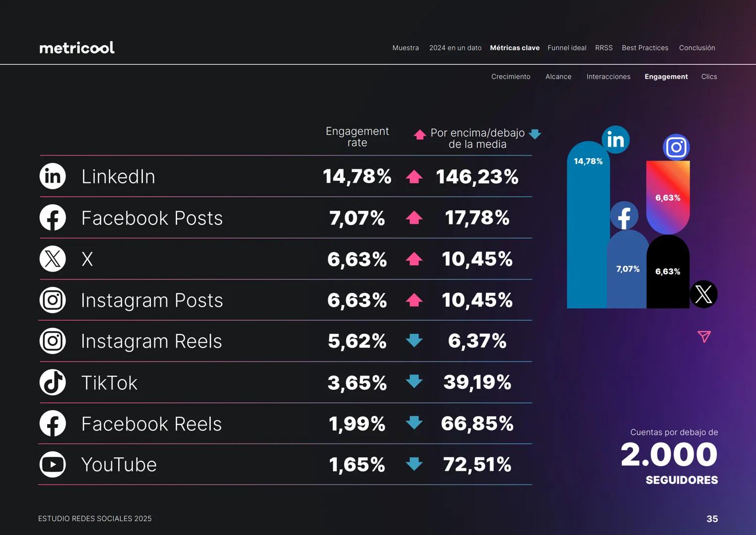This screenshot has width=756, height=535.
Task: Go to the Funnel ideal section
Action: point(567,48)
